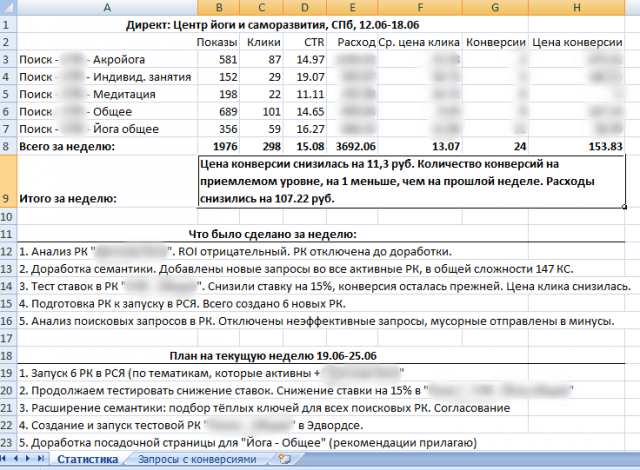The width and height of the screenshot is (640, 470).
Task: Click the 'Цена конверсии' heading cell
Action: tap(577, 42)
